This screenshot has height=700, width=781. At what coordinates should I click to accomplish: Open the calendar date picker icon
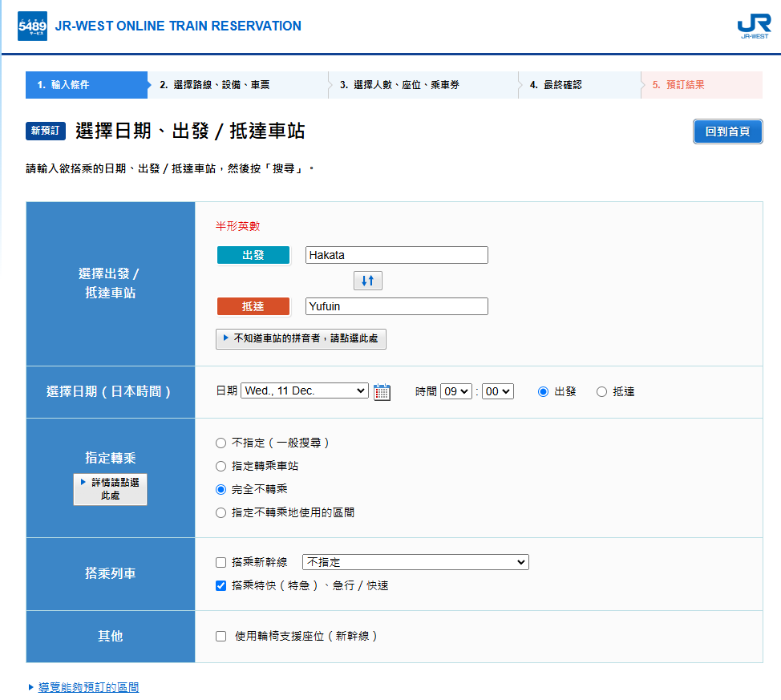(x=382, y=392)
